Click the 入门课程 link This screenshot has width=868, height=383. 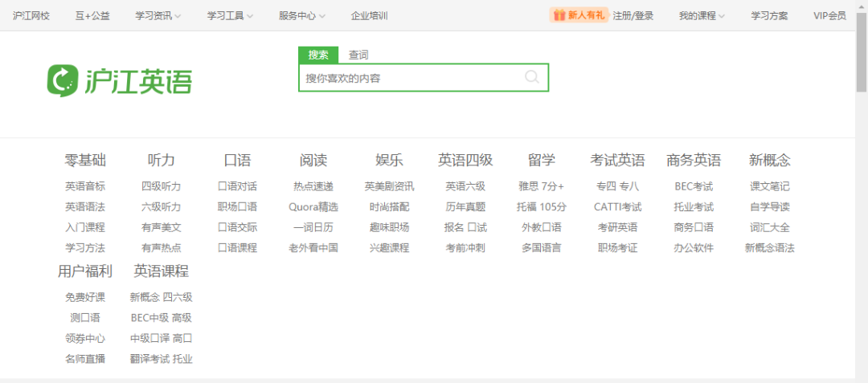click(x=85, y=227)
